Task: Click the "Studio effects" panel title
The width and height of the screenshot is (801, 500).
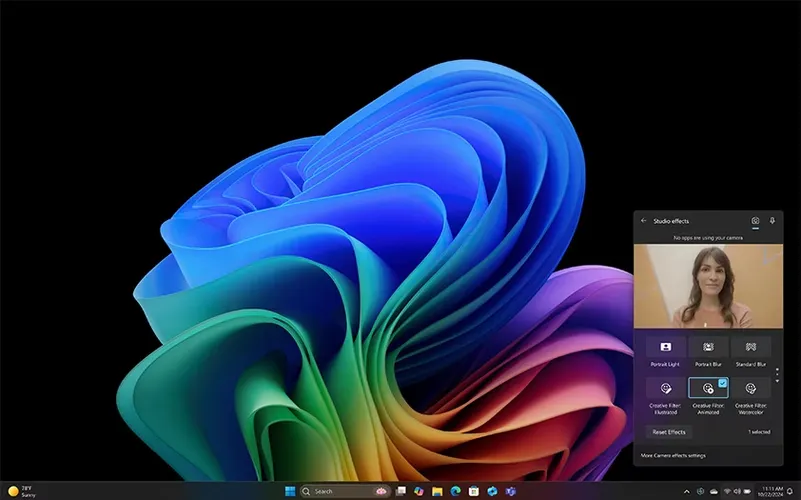Action: click(x=671, y=221)
